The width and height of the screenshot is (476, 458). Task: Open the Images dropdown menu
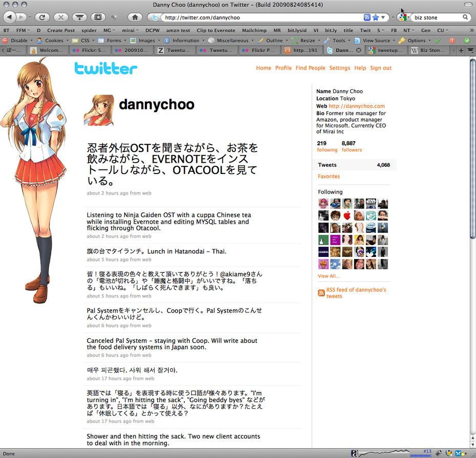[x=145, y=40]
